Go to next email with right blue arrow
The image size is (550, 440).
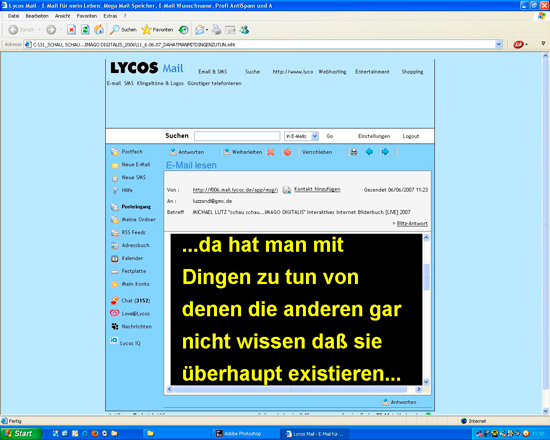click(x=385, y=152)
